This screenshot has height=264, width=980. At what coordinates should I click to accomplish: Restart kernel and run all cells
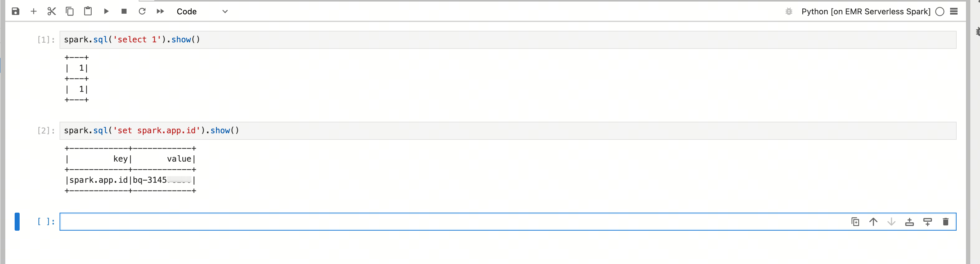[x=160, y=12]
